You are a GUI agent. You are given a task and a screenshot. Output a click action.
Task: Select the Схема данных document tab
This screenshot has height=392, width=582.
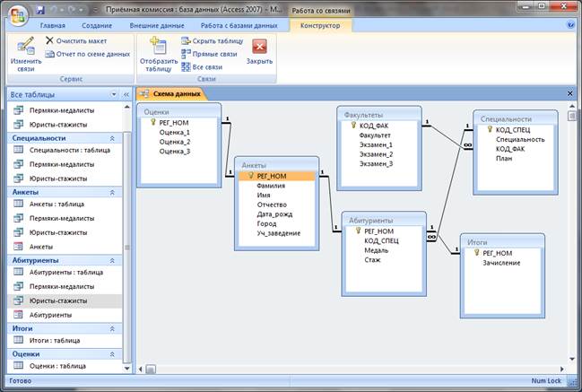[171, 94]
